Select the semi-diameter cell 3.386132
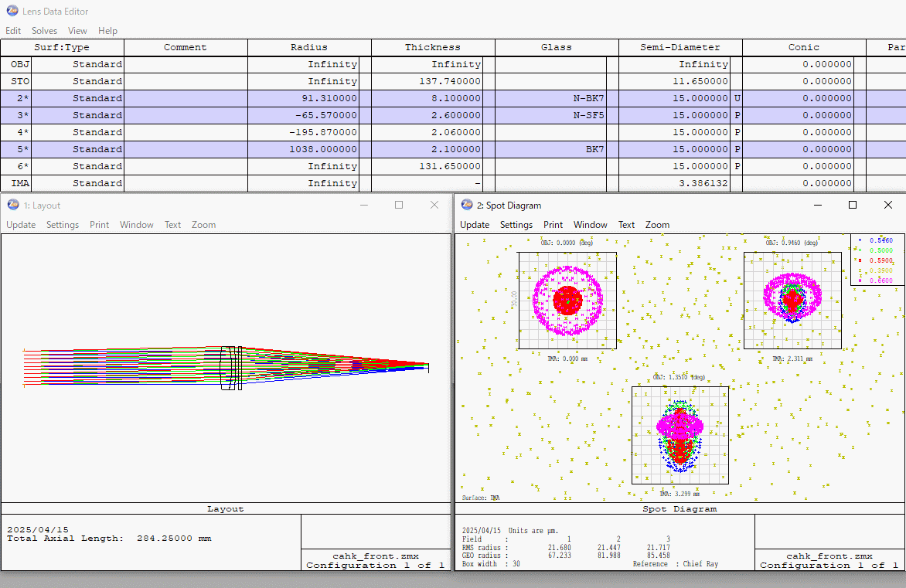This screenshot has height=588, width=906. (674, 183)
